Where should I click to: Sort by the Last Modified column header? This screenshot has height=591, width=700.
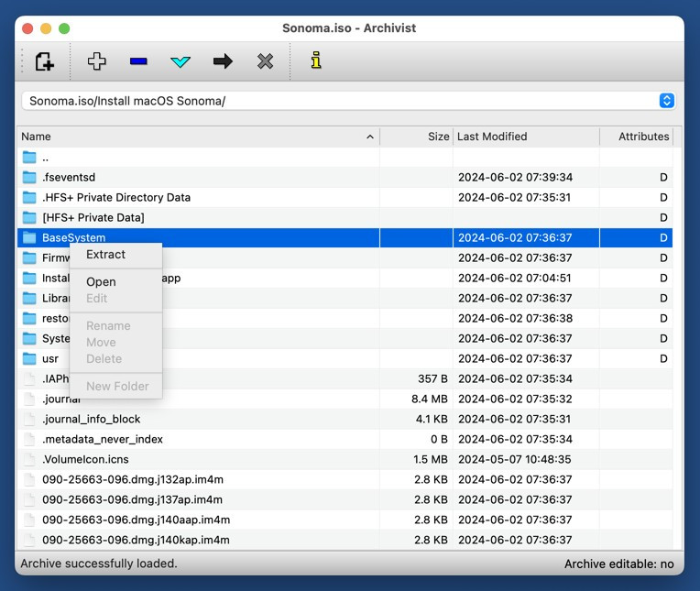pyautogui.click(x=526, y=137)
